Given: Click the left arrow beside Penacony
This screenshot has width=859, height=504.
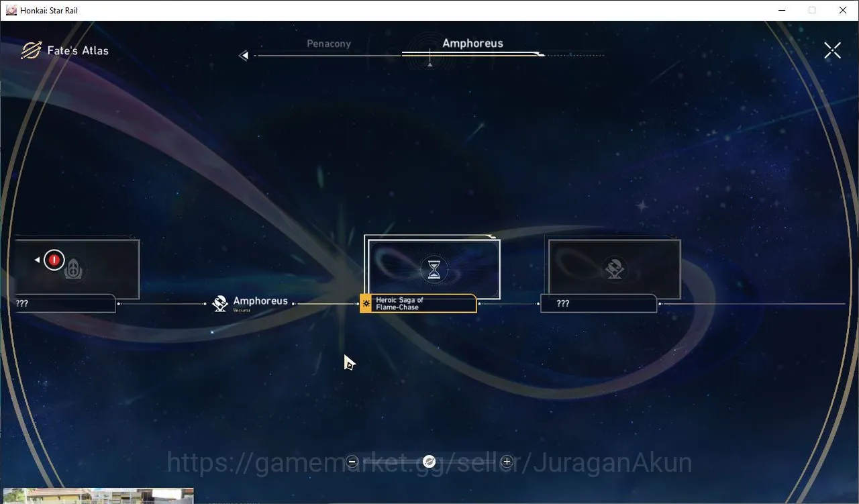Looking at the screenshot, I should pos(244,56).
